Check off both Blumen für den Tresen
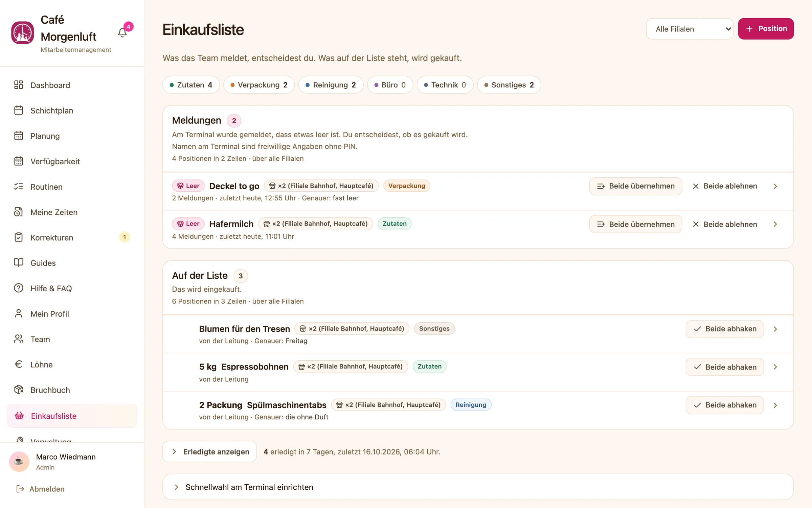Viewport: 812px width, 508px height. [x=725, y=329]
